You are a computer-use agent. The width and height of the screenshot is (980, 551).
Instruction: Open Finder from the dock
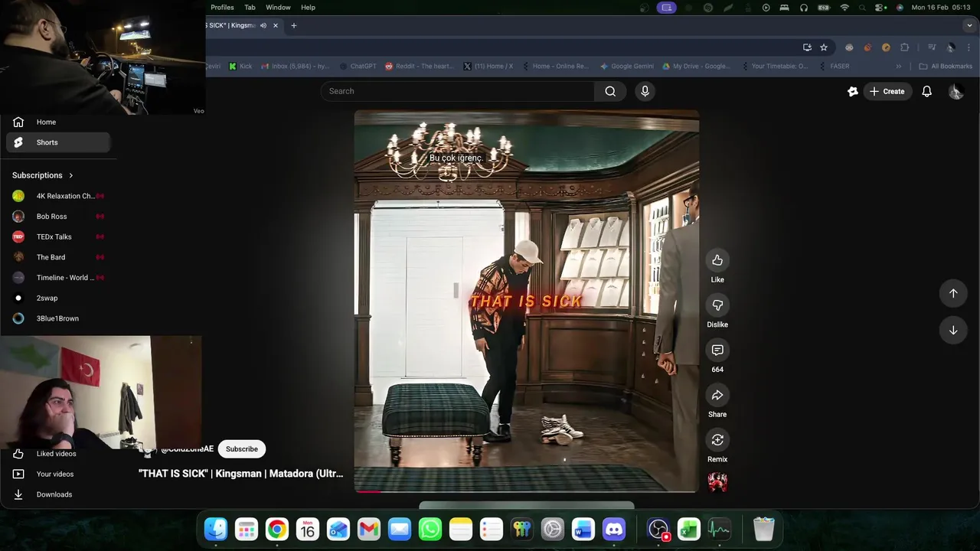pyautogui.click(x=216, y=529)
